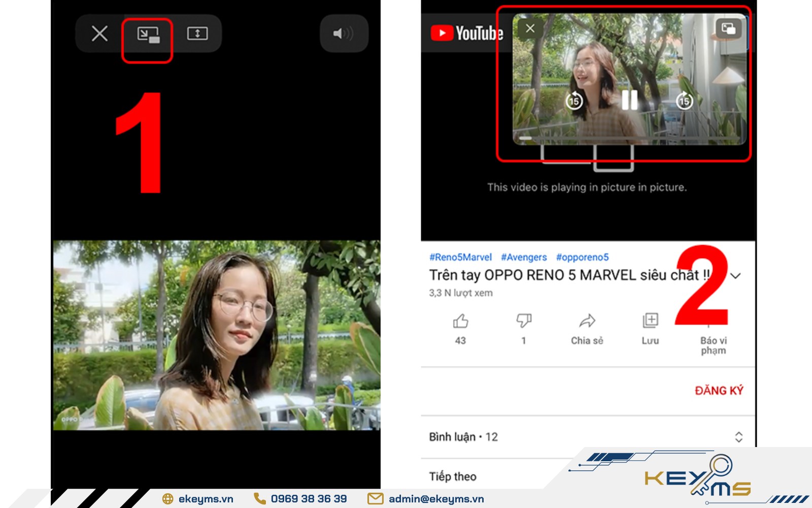Screen dimensions: 812x508
Task: Restore video from picture-in-picture using corner icon
Action: [x=728, y=28]
